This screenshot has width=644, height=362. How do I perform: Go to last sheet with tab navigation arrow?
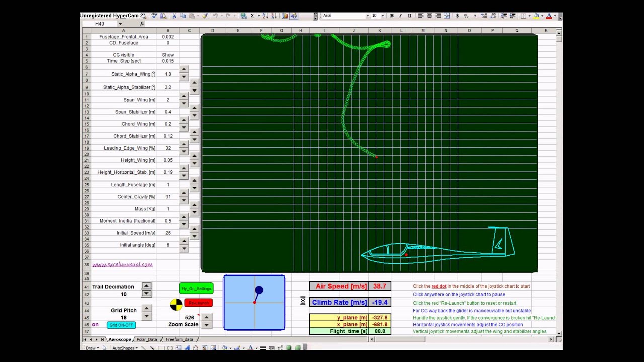click(102, 340)
